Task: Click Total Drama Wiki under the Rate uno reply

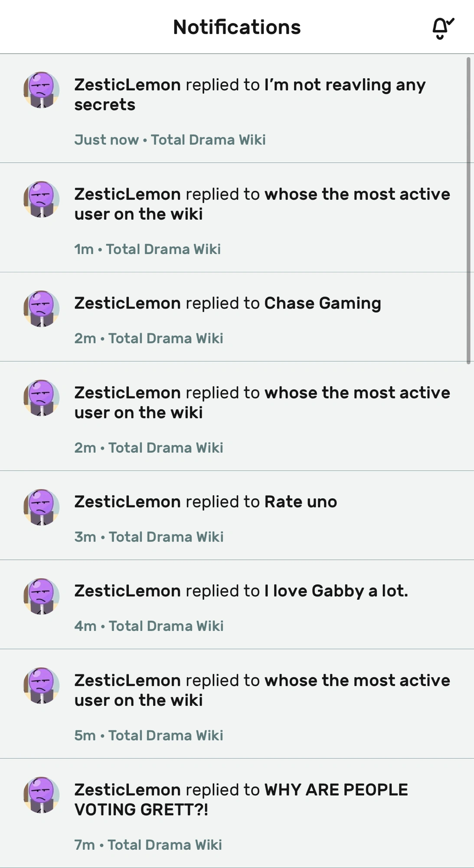Action: tap(166, 536)
